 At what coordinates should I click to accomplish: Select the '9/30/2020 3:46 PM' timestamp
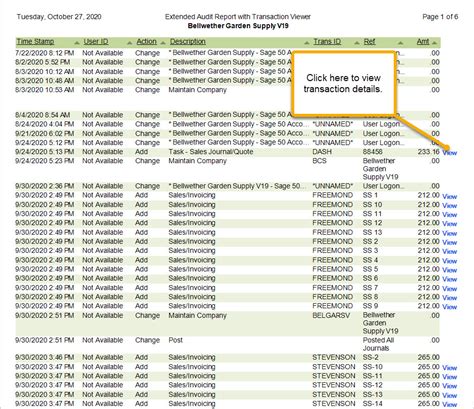pos(45,357)
